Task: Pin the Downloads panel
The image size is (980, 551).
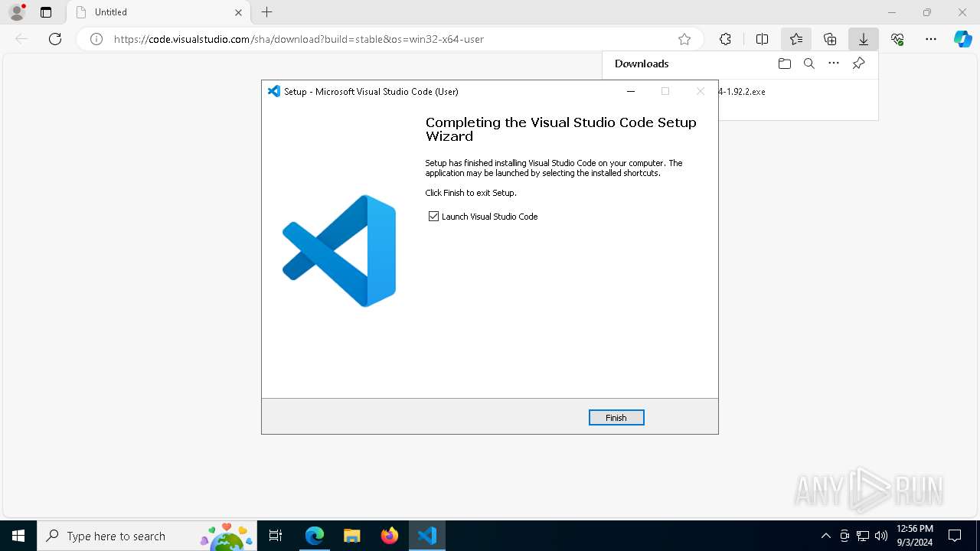Action: tap(858, 64)
